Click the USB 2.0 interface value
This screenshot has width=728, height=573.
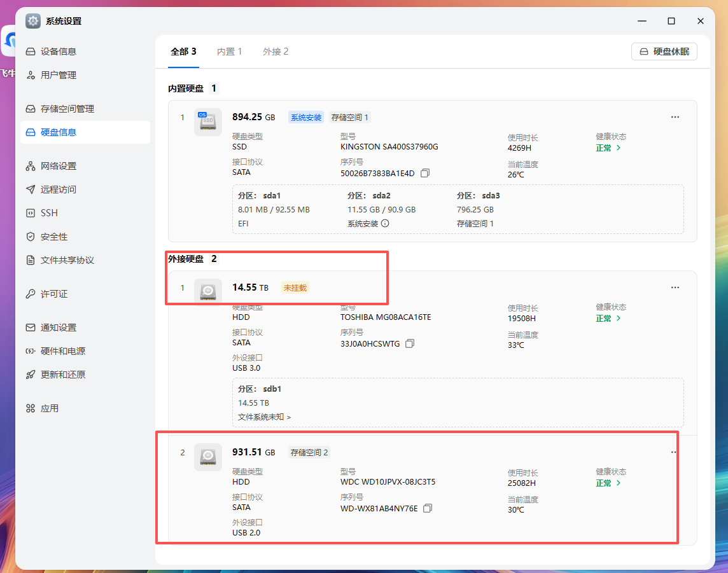tap(246, 533)
